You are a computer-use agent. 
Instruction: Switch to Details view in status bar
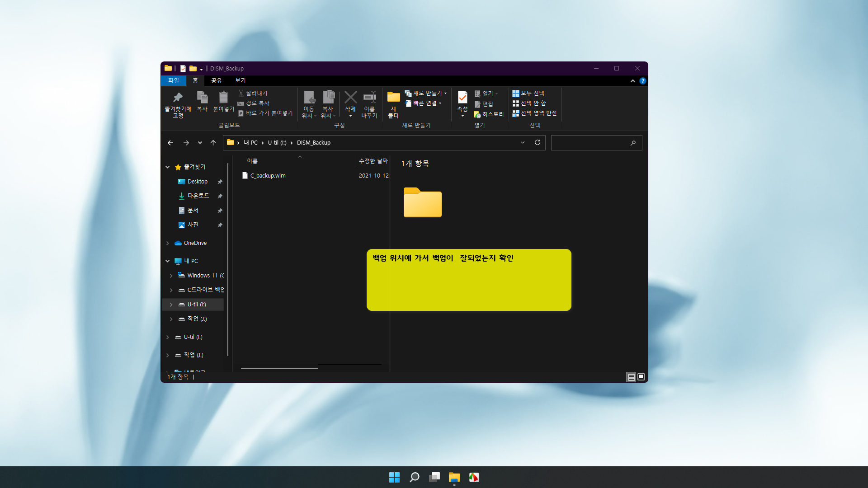631,377
